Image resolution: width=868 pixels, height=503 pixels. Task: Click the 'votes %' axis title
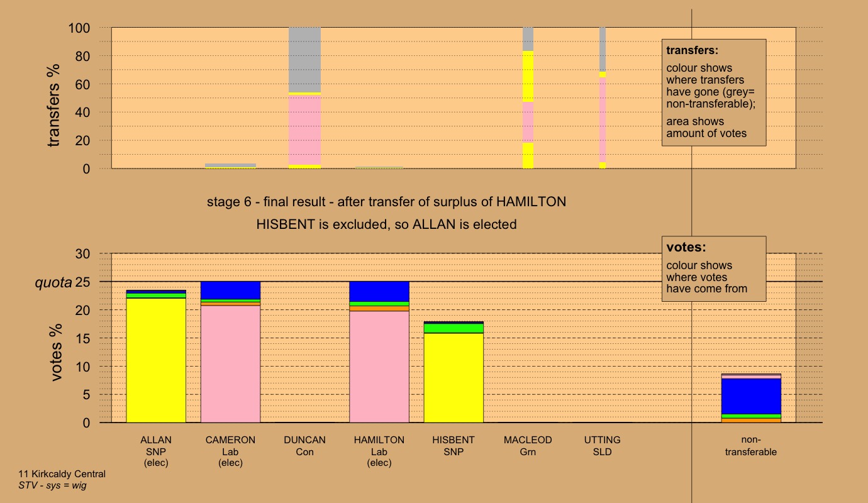pos(57,353)
